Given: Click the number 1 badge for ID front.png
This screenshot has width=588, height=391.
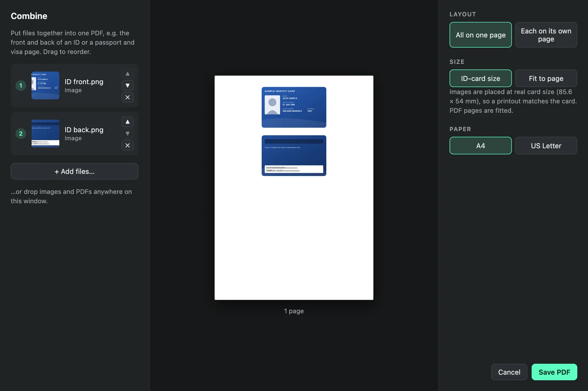Looking at the screenshot, I should (21, 86).
